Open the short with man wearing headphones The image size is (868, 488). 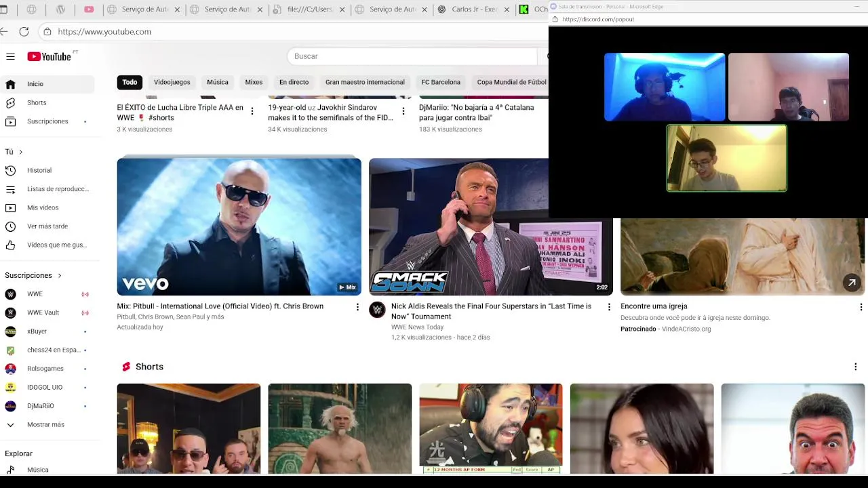[491, 428]
